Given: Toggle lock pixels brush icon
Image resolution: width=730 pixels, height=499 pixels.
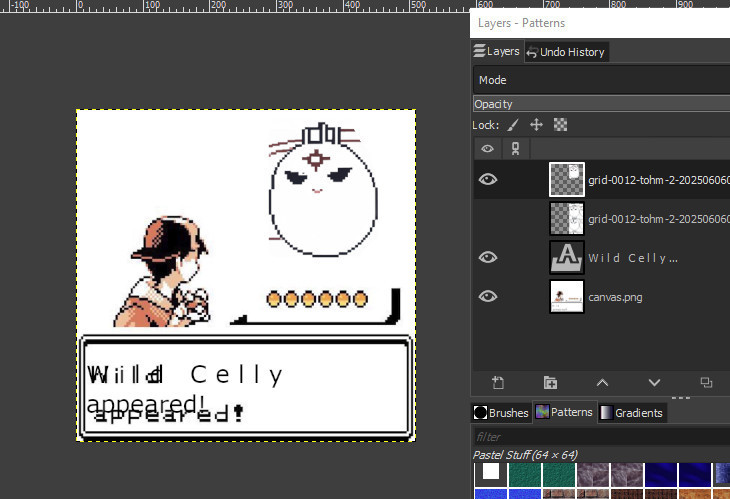Looking at the screenshot, I should click(x=513, y=125).
